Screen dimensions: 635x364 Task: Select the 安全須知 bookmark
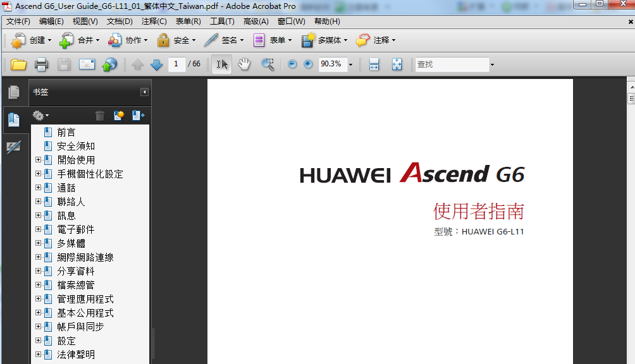pyautogui.click(x=76, y=146)
